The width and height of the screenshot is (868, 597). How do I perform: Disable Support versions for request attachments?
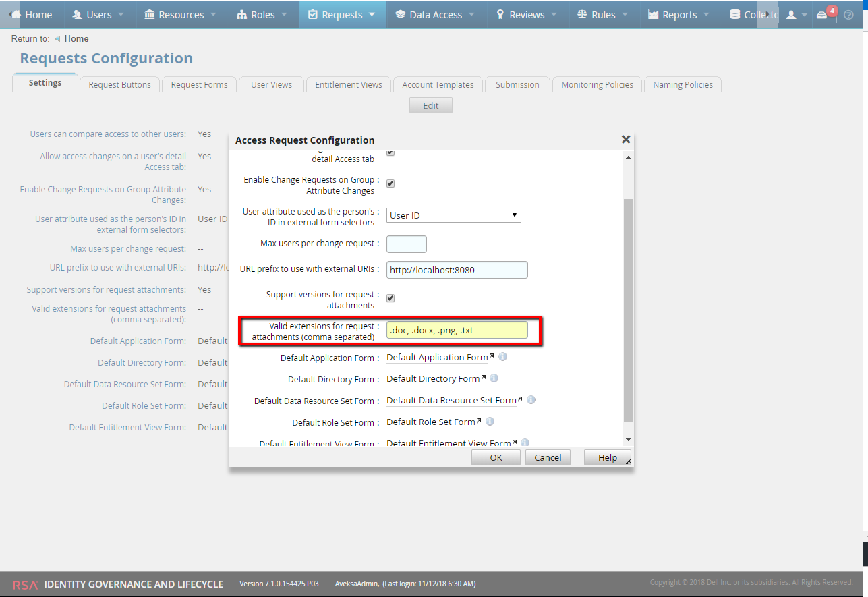pos(390,297)
